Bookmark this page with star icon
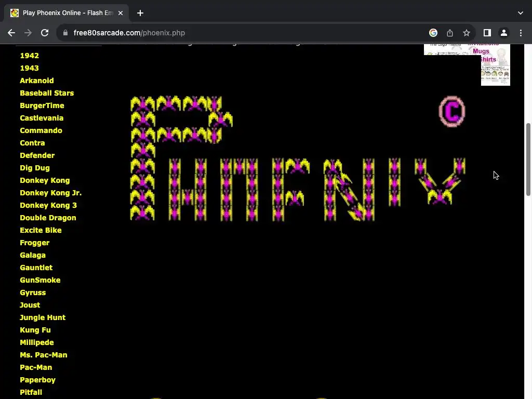532x399 pixels. [x=467, y=33]
